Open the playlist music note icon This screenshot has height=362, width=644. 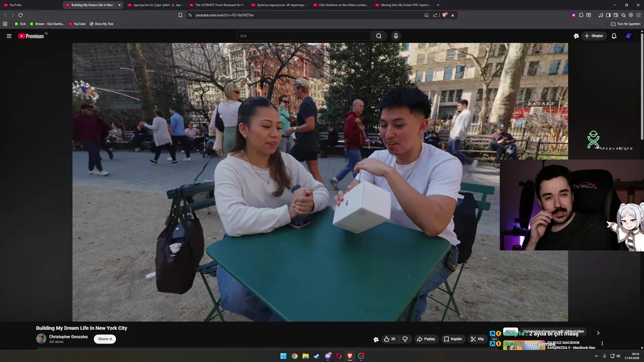(601, 15)
